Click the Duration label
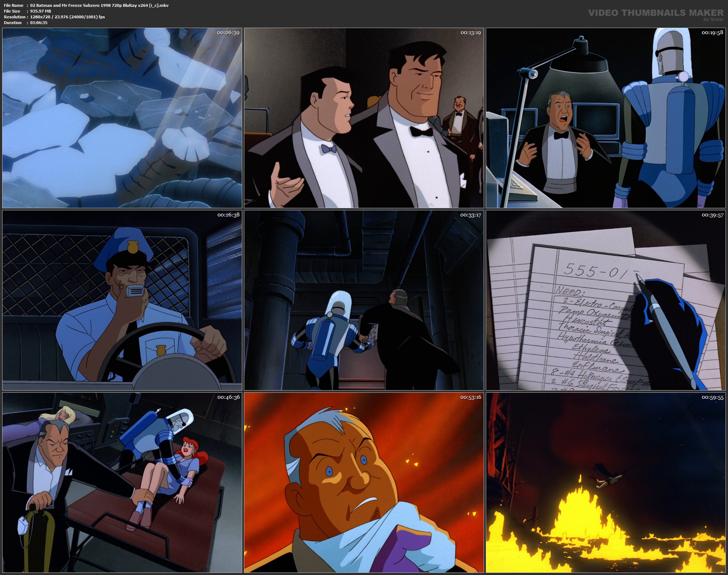The width and height of the screenshot is (728, 575). point(13,23)
